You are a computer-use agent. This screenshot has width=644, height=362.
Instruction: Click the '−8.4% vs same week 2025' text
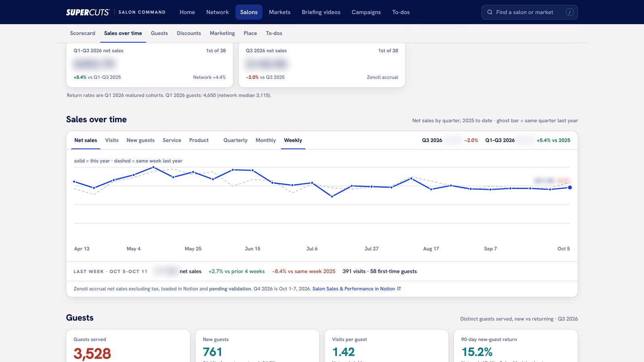(x=304, y=271)
